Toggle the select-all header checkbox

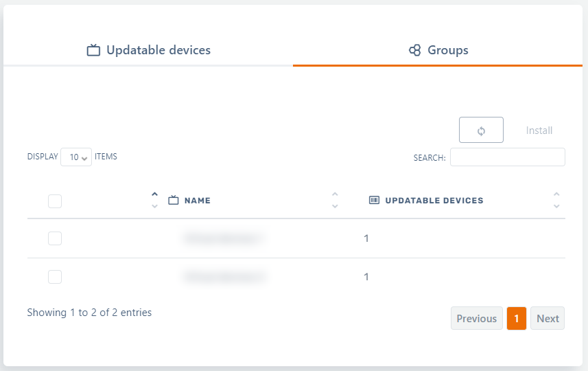point(55,201)
